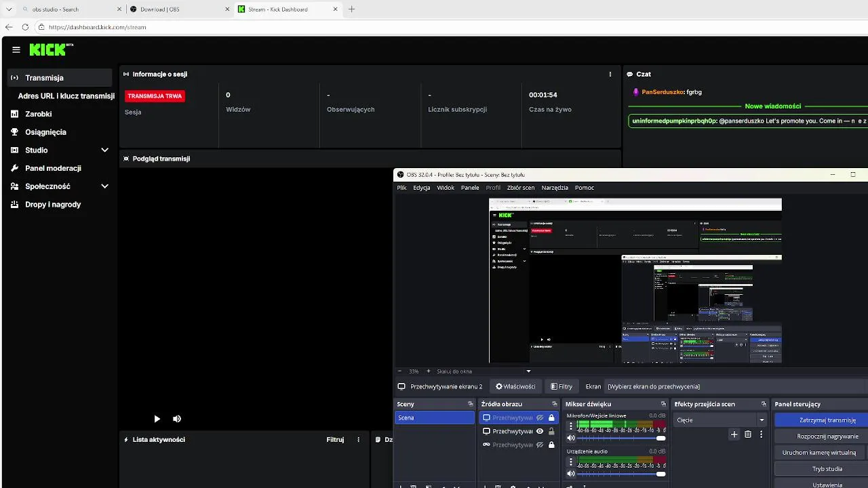Click Tryb studia button
The width and height of the screenshot is (868, 488).
[x=821, y=469]
